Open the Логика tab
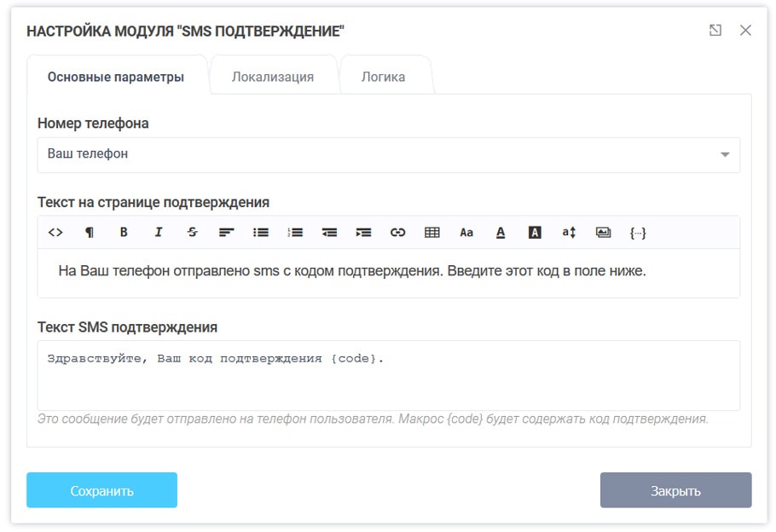The width and height of the screenshot is (776, 532). point(385,76)
